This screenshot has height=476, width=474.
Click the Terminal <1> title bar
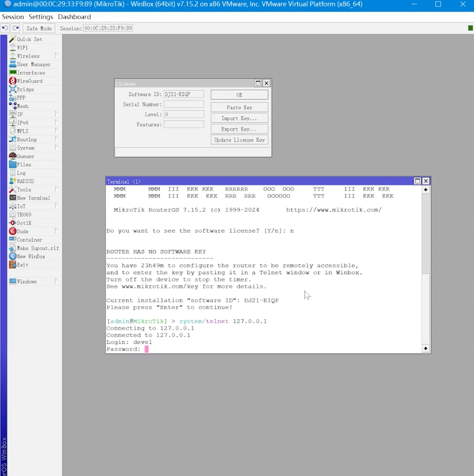coord(259,181)
